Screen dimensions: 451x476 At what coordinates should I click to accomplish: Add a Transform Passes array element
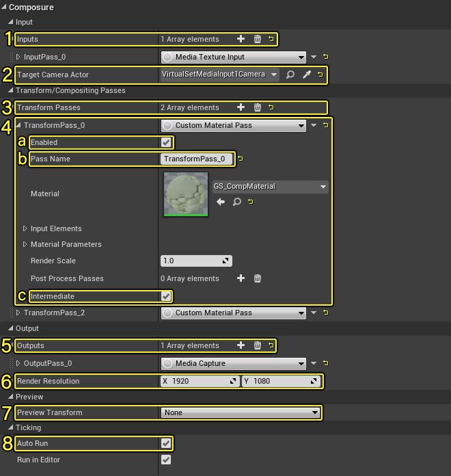(x=241, y=107)
